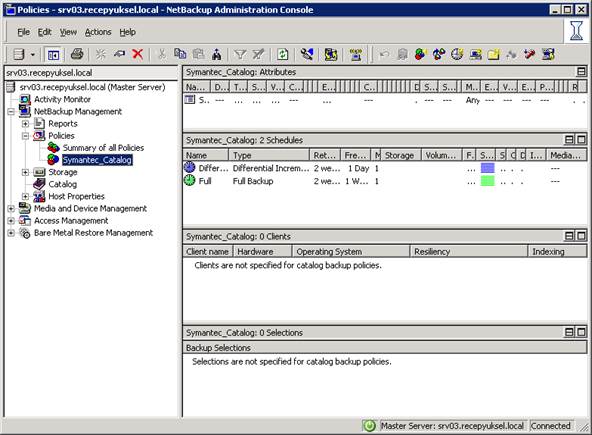Screen dimensions: 592x435
Task: Select the Differential Incremental schedule row
Action: click(385, 168)
